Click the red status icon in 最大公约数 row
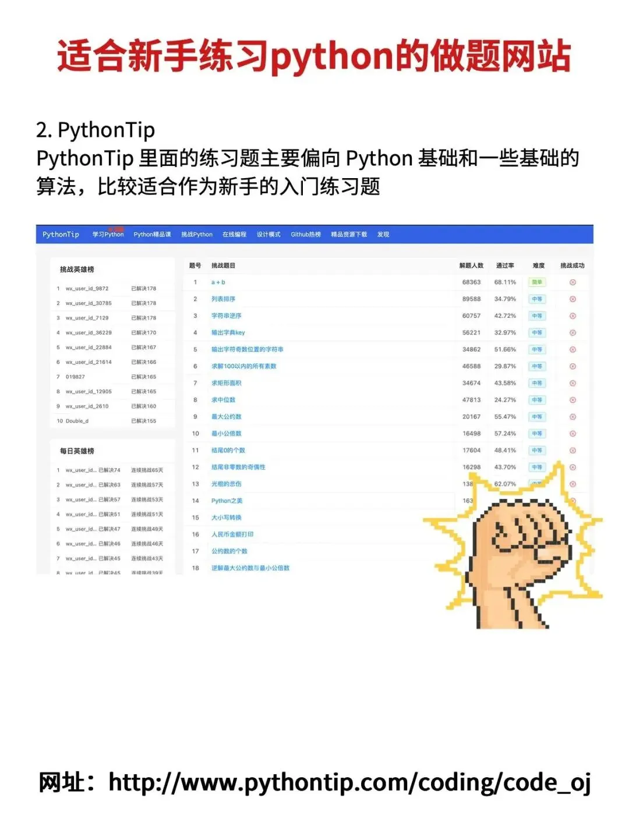 coord(573,417)
